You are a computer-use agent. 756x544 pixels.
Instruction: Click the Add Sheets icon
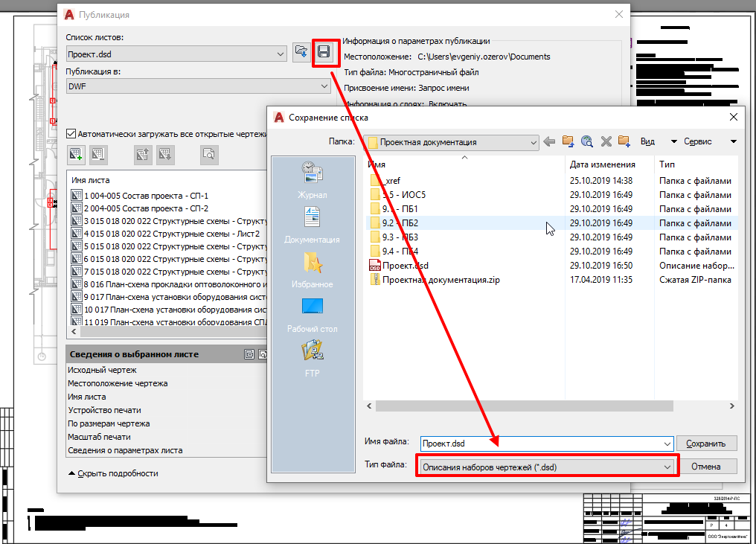[76, 154]
